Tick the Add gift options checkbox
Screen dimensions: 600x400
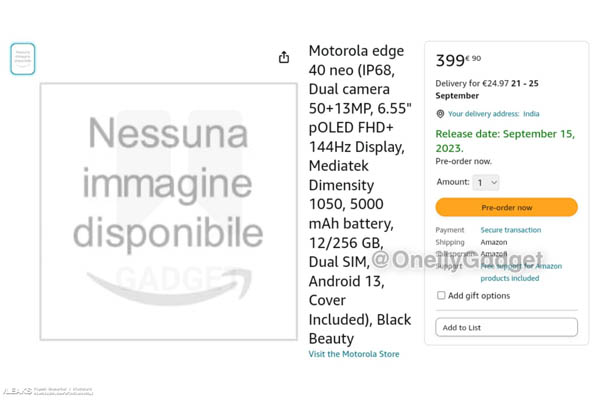(441, 296)
